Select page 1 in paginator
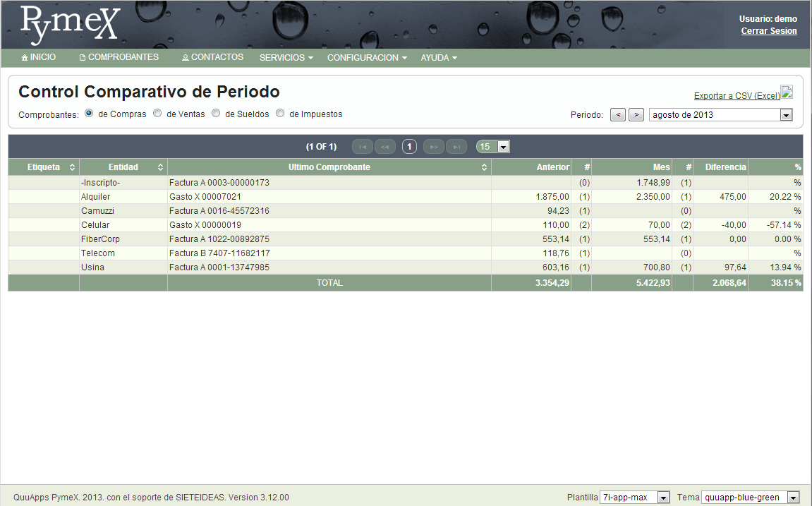The image size is (812, 506). click(410, 147)
